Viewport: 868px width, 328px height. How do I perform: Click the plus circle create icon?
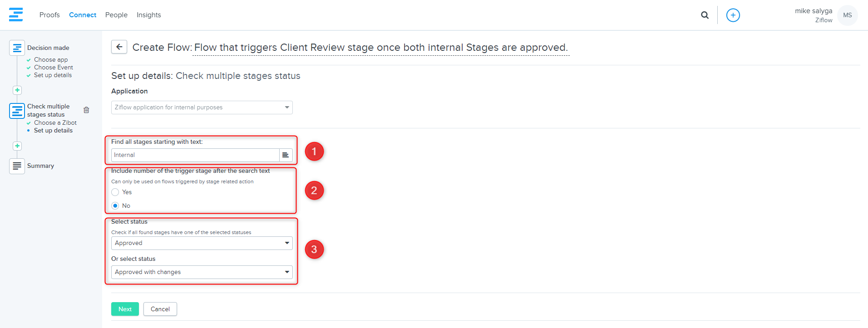pos(733,15)
